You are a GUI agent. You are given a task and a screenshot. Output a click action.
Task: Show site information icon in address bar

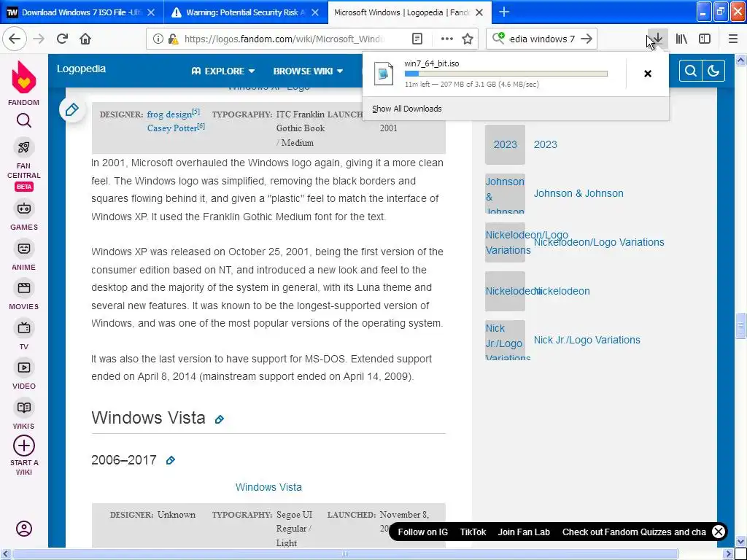(x=158, y=39)
